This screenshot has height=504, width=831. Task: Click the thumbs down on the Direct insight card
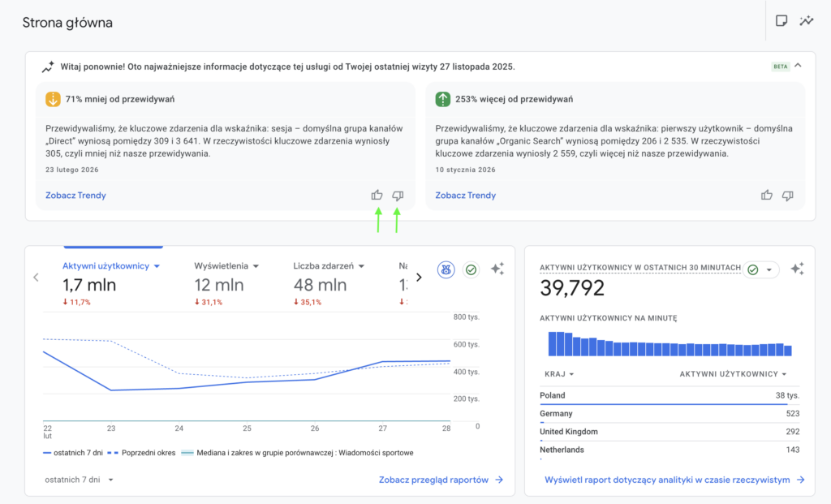pyautogui.click(x=398, y=195)
